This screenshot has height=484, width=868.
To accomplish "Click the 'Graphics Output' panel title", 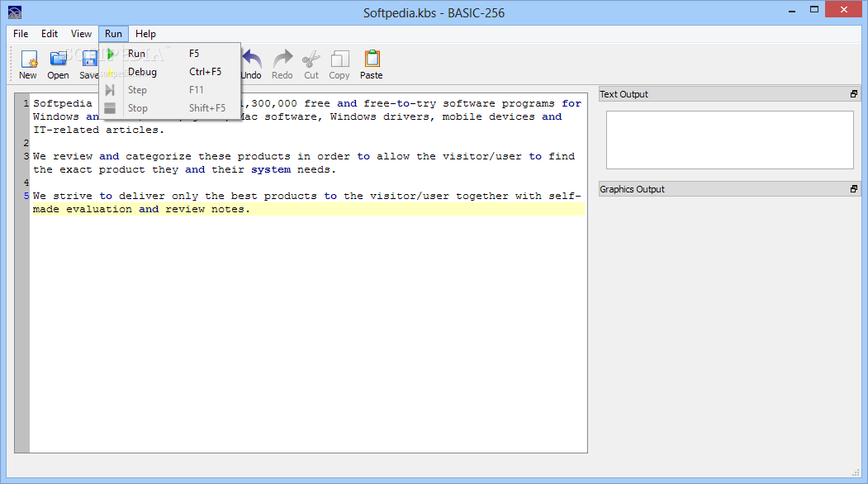I will click(632, 189).
